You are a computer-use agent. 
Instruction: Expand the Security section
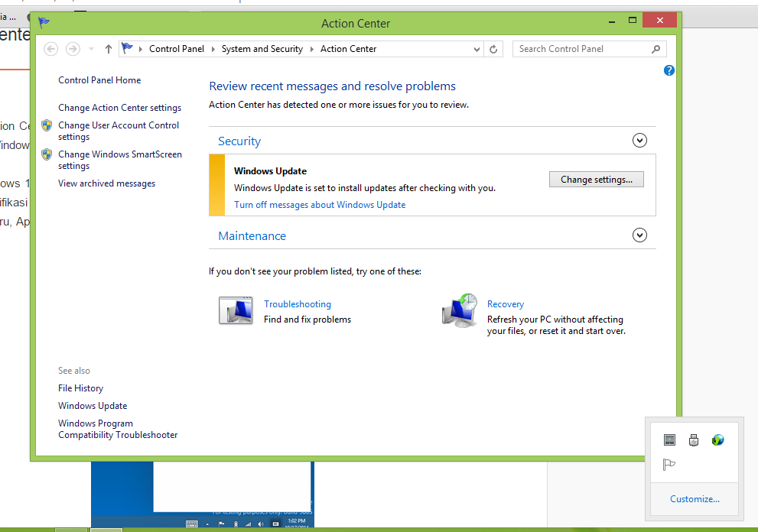pos(640,140)
